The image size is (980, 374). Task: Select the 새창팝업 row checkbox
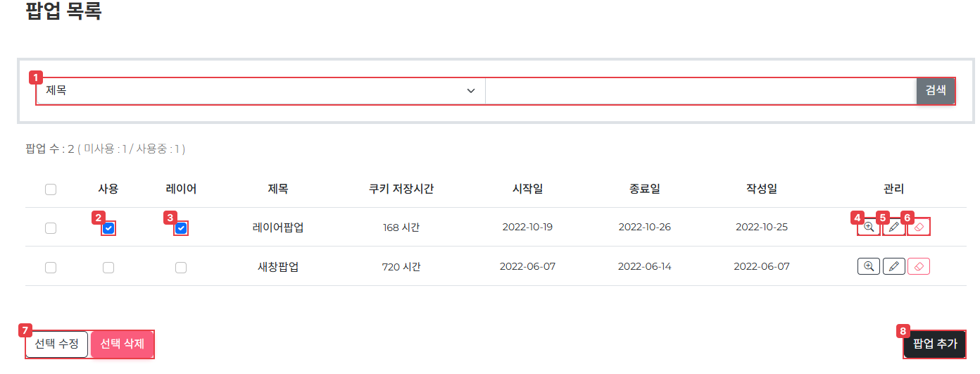pyautogui.click(x=51, y=268)
